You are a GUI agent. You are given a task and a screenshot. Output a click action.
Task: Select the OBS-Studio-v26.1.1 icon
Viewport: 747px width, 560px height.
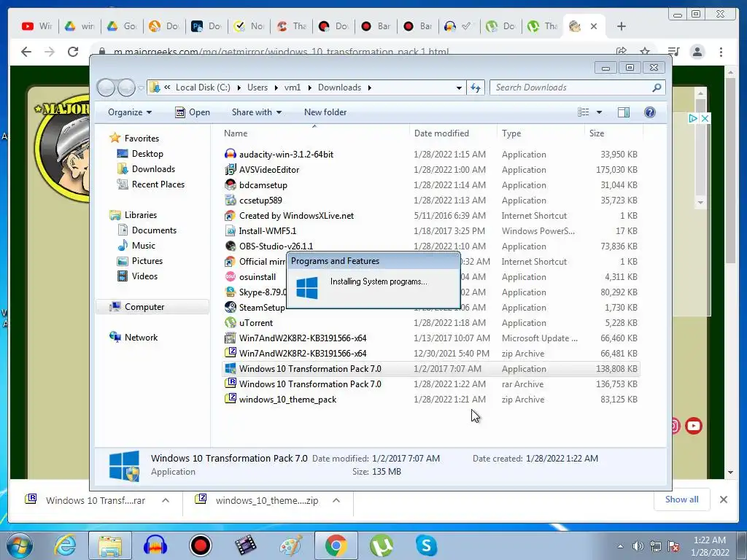click(230, 246)
